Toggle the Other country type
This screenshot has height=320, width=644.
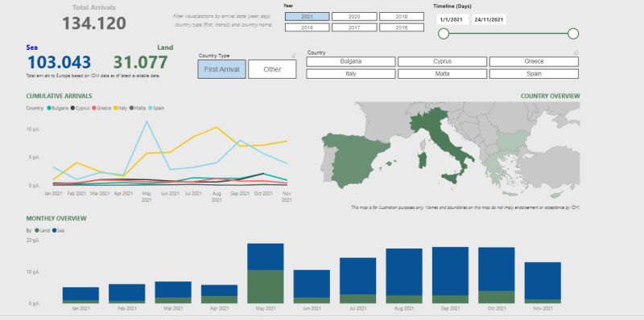[272, 69]
